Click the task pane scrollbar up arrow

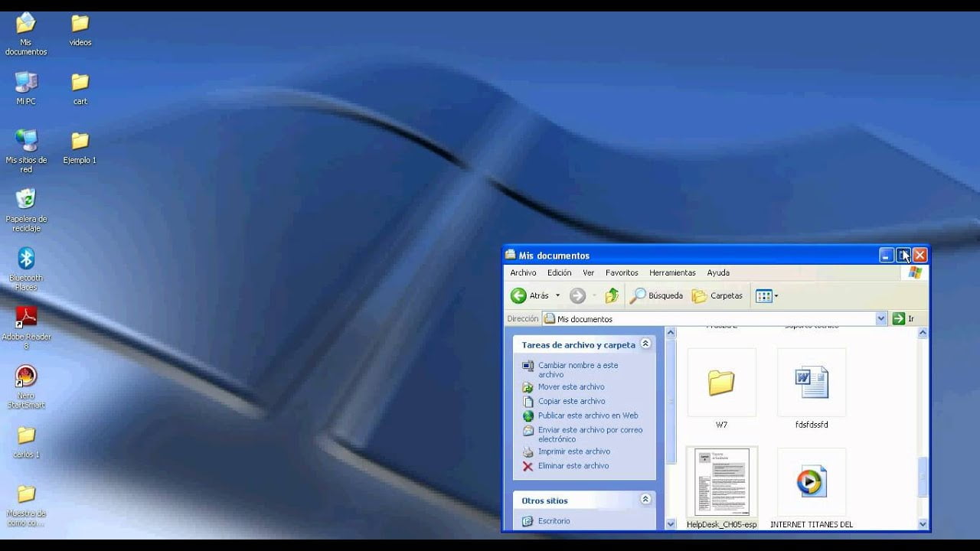[671, 333]
